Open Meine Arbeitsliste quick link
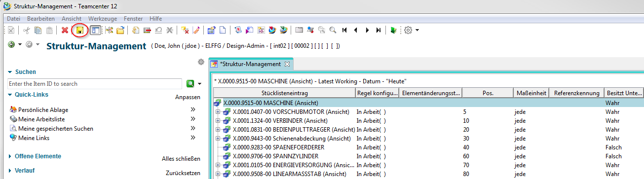The image size is (644, 179). tap(41, 119)
